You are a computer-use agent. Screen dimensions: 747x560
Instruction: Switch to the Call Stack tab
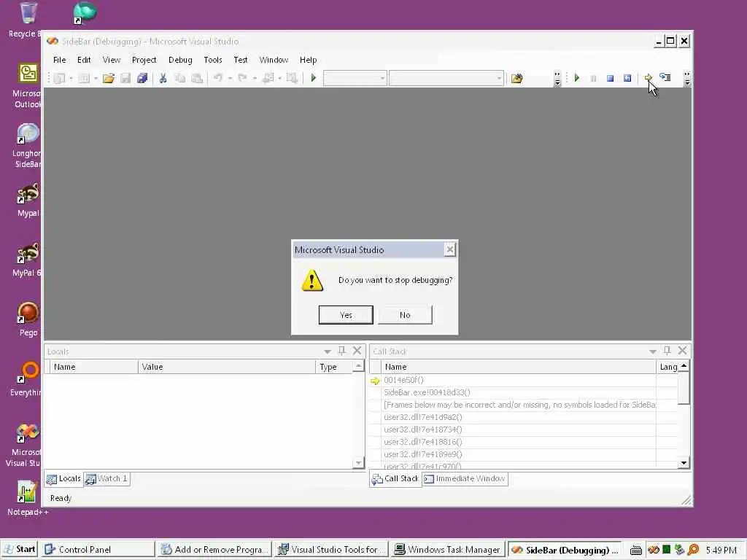pos(395,478)
